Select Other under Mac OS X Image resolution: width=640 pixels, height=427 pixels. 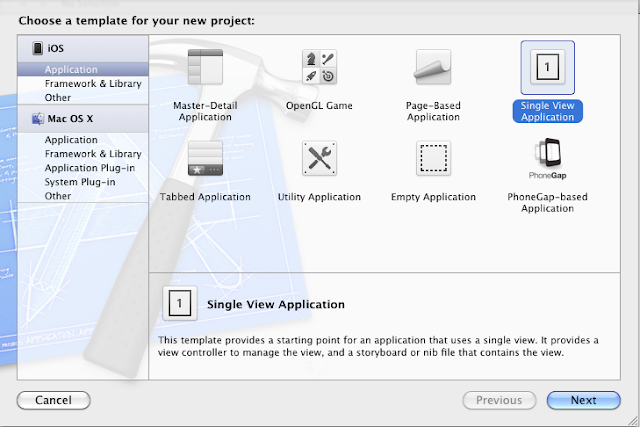tap(58, 196)
